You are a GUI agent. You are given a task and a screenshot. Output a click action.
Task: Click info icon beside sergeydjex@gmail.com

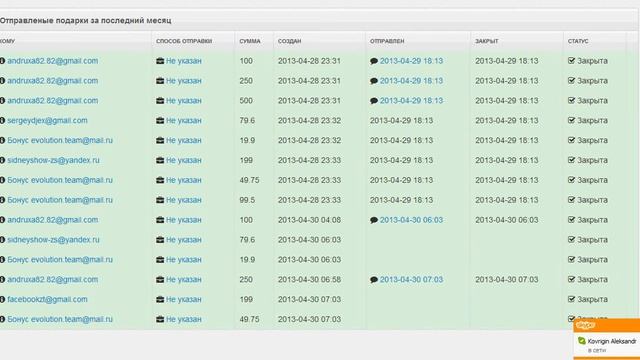(2, 120)
